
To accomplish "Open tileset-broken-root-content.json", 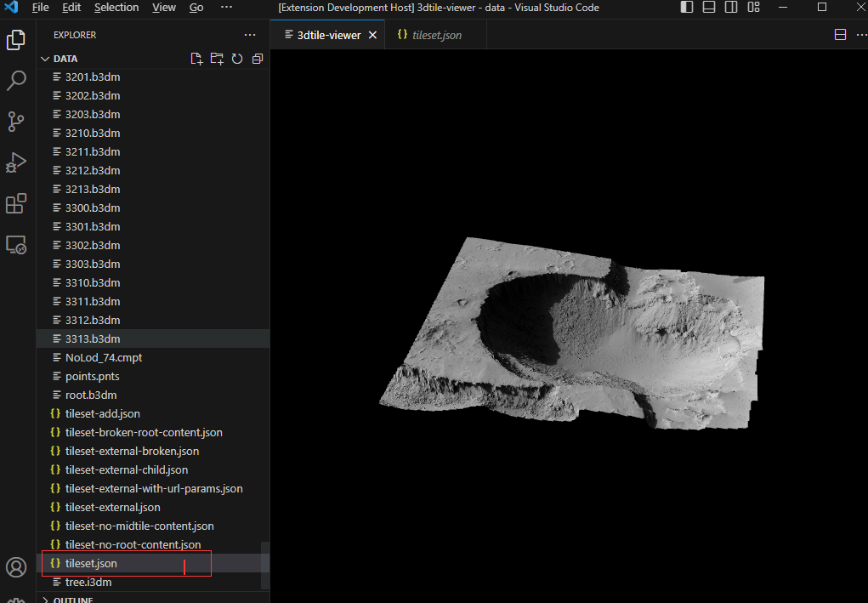I will click(153, 432).
